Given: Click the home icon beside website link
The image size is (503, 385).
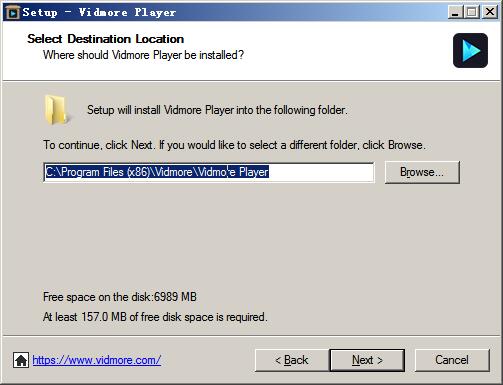Looking at the screenshot, I should [21, 360].
